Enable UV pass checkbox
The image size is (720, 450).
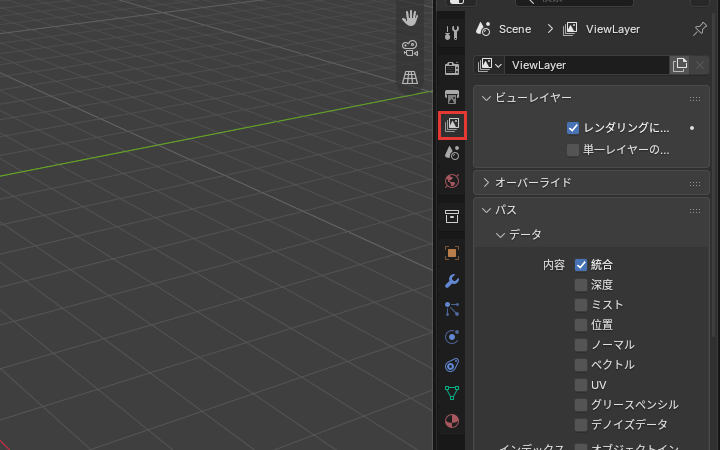[581, 385]
